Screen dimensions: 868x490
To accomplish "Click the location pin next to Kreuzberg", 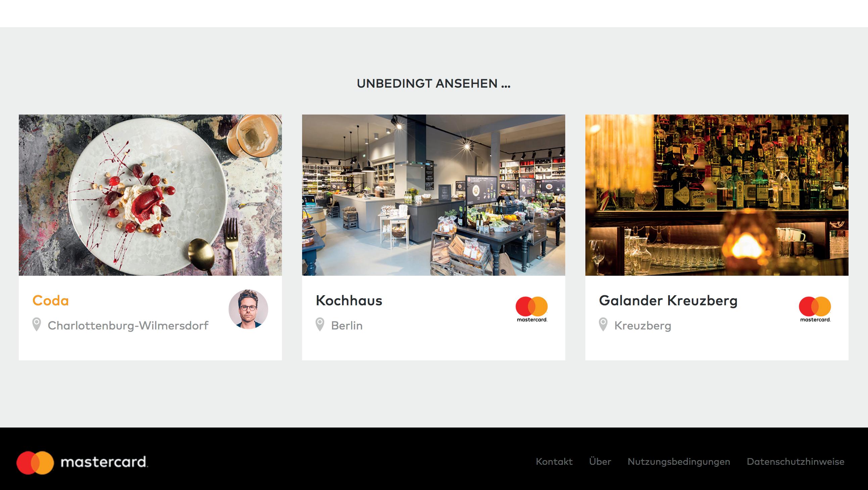I will [x=603, y=325].
